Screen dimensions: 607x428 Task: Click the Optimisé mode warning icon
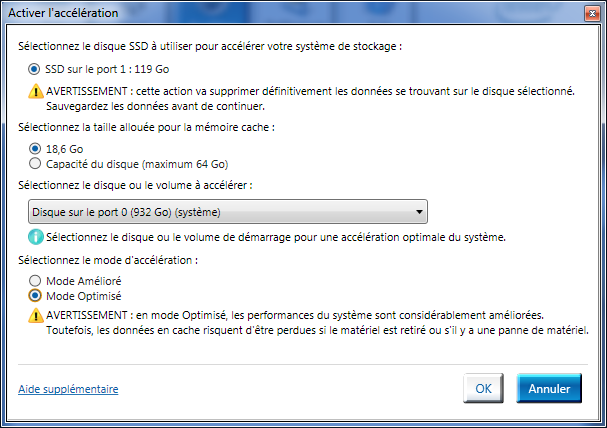[37, 315]
